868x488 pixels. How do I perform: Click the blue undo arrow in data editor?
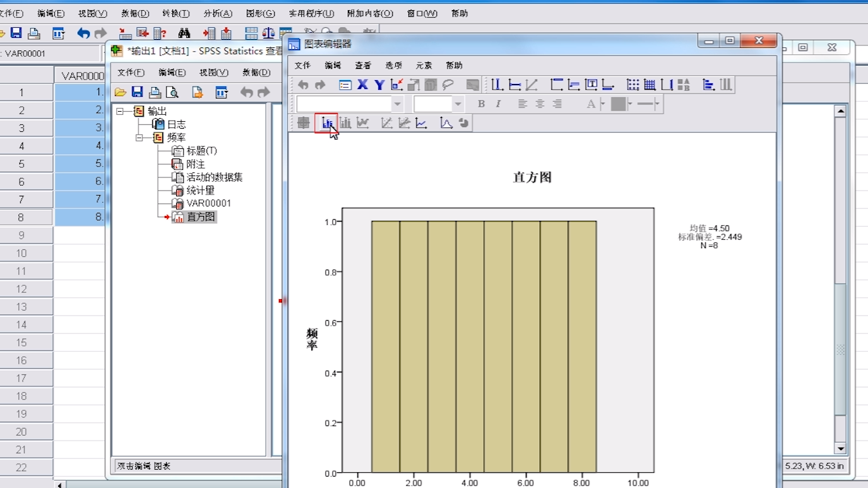(83, 33)
